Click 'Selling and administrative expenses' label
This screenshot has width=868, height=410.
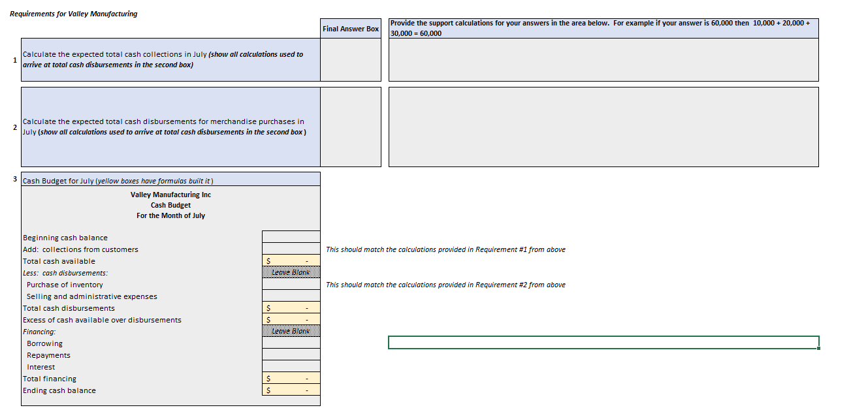coord(92,296)
